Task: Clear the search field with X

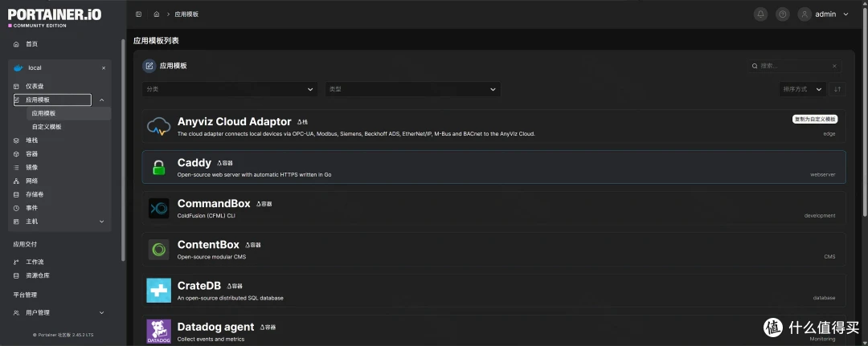Action: [x=835, y=66]
